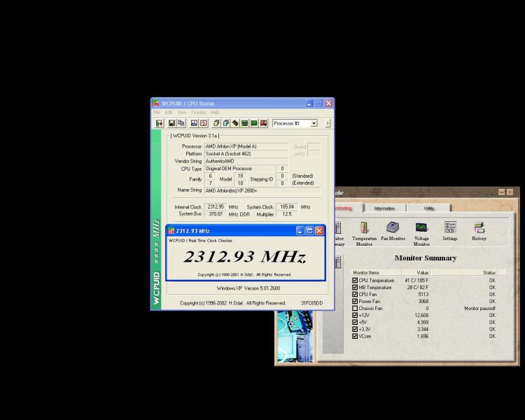Open Voltage Monitor in the Probe window
The width and height of the screenshot is (525, 420).
[421, 233]
